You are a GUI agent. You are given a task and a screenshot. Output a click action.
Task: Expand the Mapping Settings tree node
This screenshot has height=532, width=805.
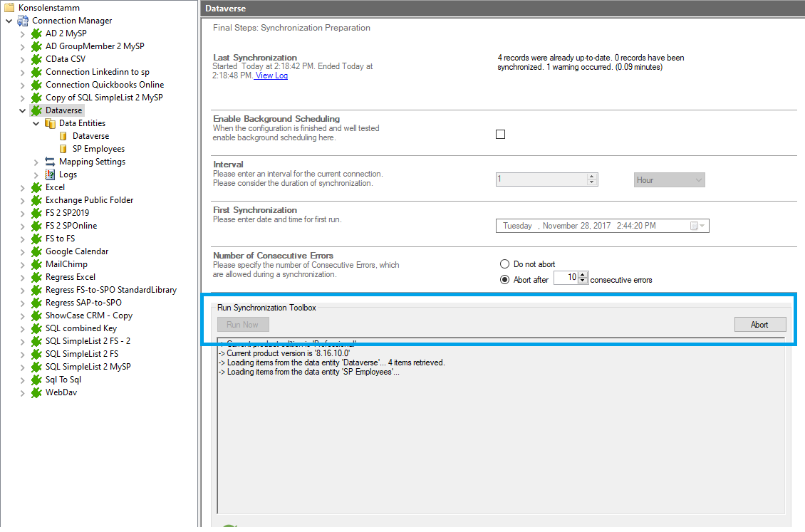tap(36, 162)
